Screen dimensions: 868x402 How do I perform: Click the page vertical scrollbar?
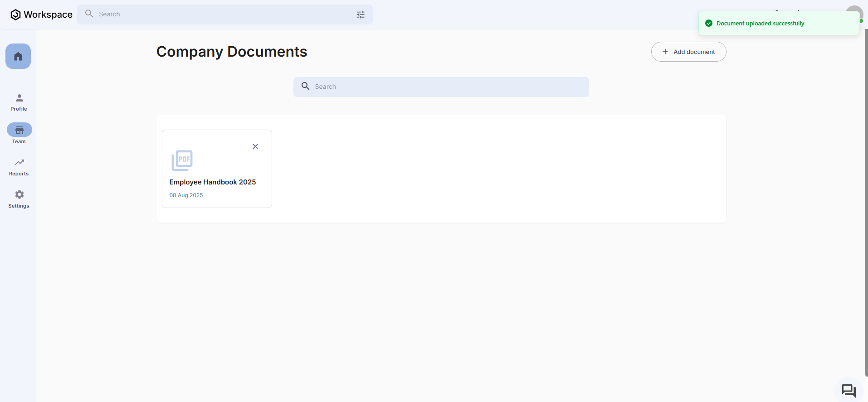pyautogui.click(x=866, y=204)
